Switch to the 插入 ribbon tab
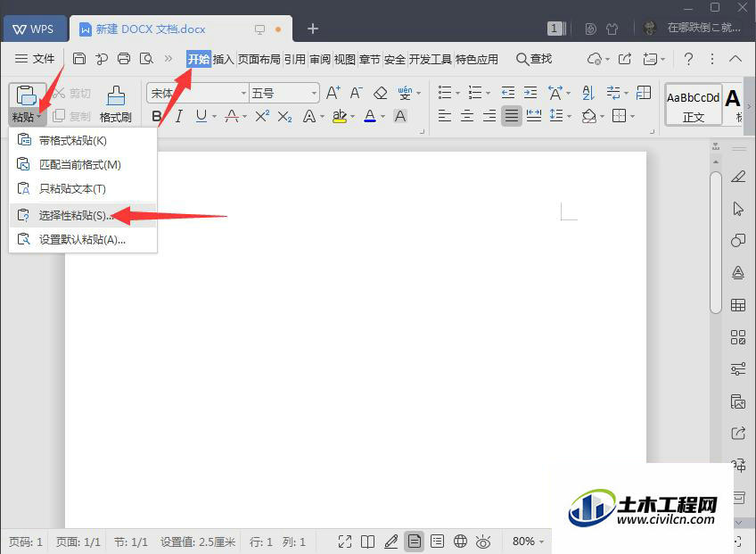 pyautogui.click(x=224, y=60)
